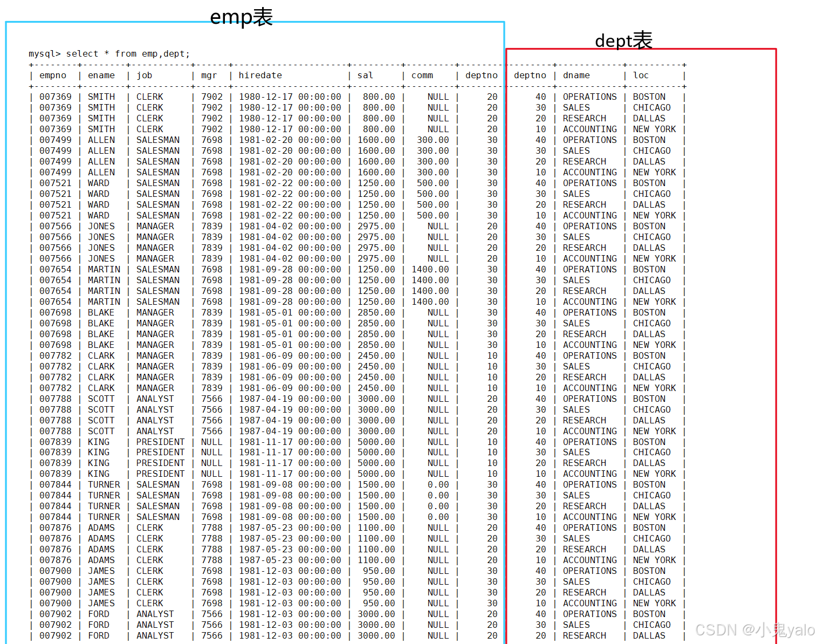The height and width of the screenshot is (644, 817).
Task: Click TURNER's 0.00 comm in the SALES row
Action: coord(438,496)
